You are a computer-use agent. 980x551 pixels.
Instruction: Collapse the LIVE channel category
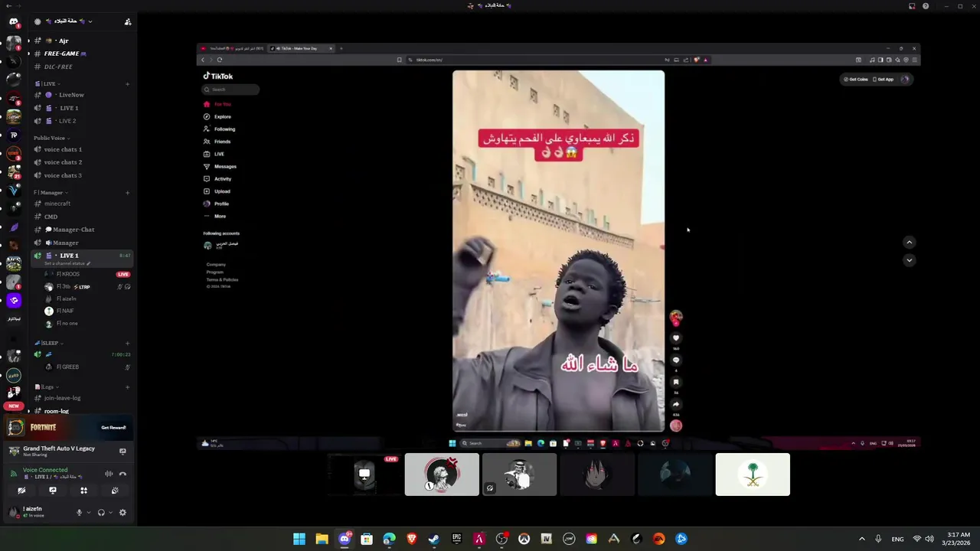[47, 83]
